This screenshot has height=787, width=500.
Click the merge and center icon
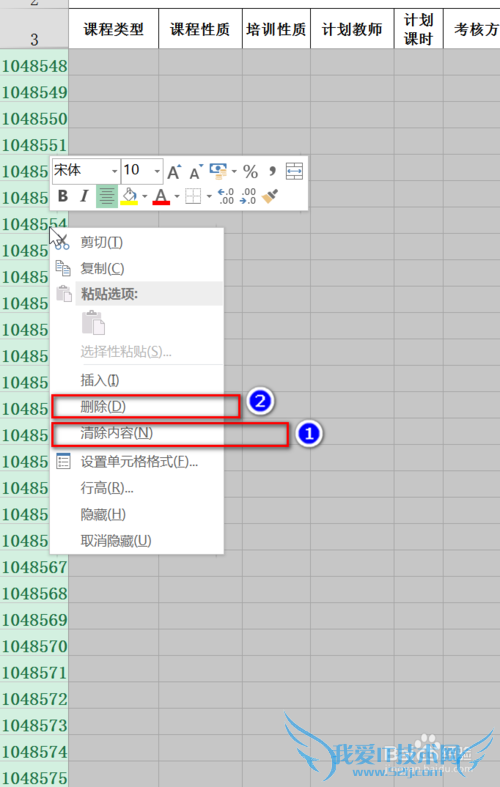tap(294, 171)
